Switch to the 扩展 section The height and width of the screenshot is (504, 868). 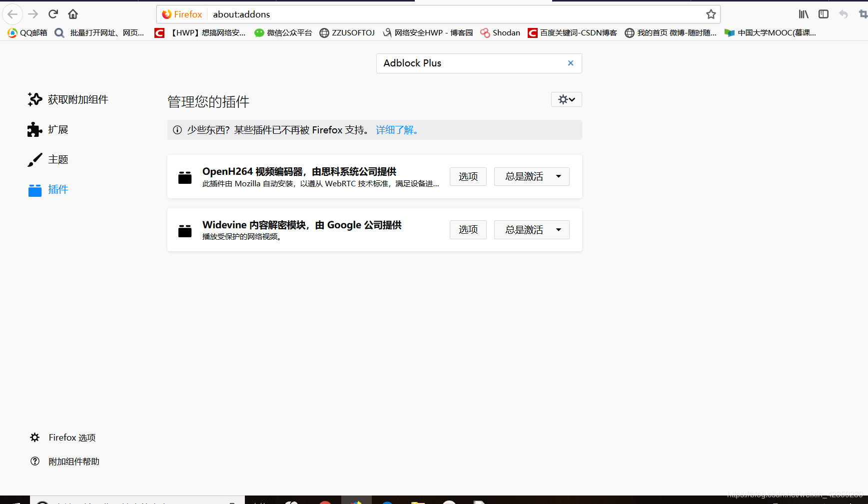coord(48,129)
